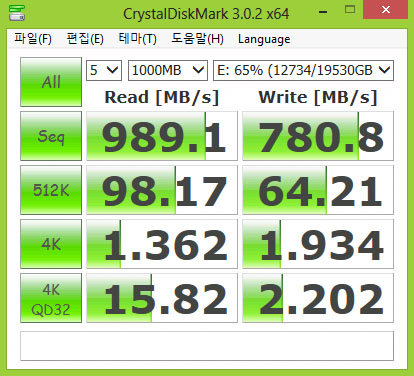Select the 4K write value 1.934
Image resolution: width=414 pixels, height=376 pixels.
(x=318, y=244)
